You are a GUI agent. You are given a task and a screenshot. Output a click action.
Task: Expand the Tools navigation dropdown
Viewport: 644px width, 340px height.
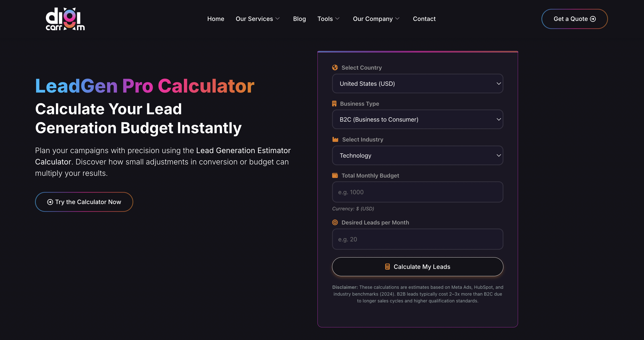[x=338, y=18]
